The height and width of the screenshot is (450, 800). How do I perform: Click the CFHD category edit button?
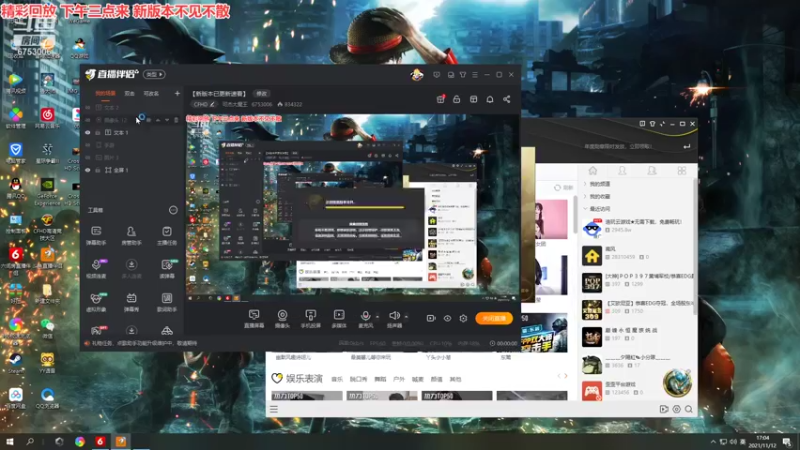point(204,105)
